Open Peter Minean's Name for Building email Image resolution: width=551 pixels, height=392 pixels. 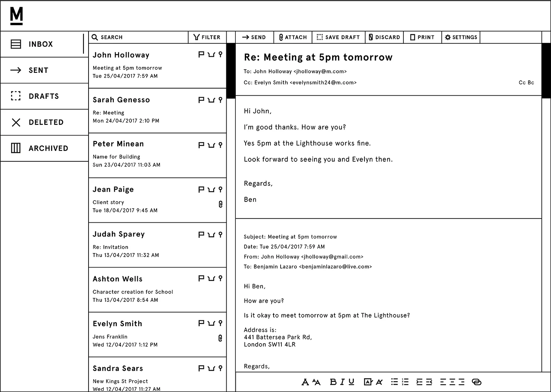pos(157,155)
